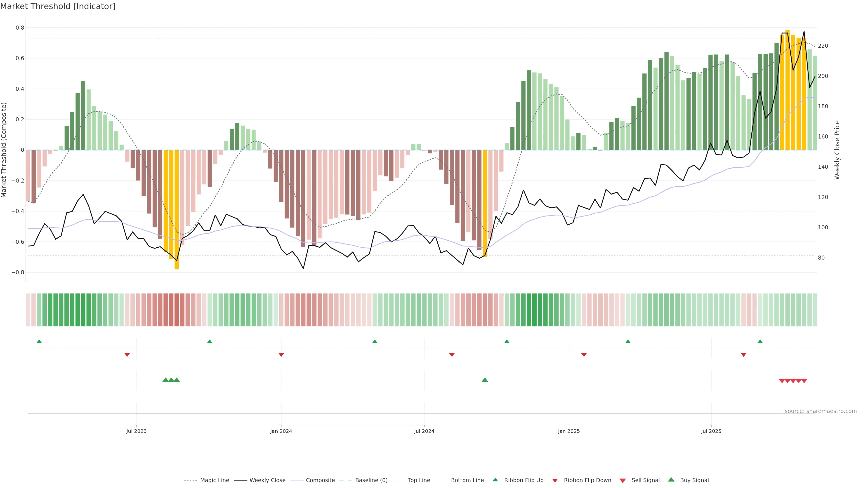868x488 pixels.
Task: Click the Market Threshold [Indicator] title
Action: tap(58, 6)
